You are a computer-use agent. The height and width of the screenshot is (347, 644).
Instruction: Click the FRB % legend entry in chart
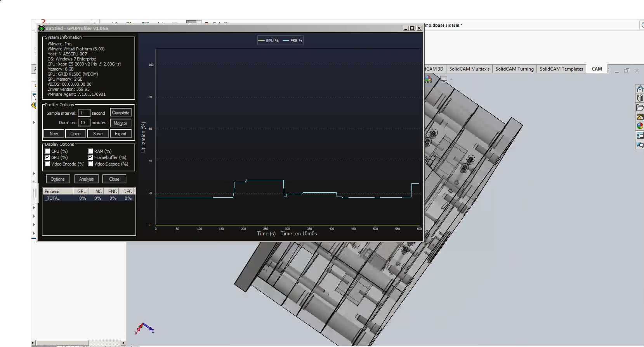tap(293, 40)
